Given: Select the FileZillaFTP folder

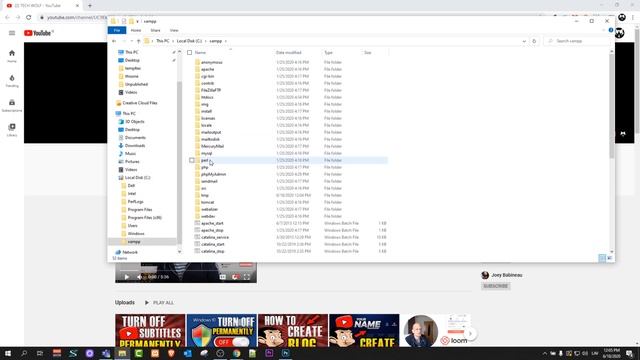Looking at the screenshot, I should pyautogui.click(x=211, y=90).
